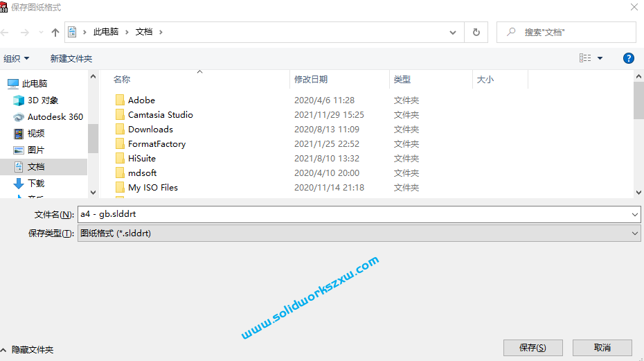644x361 pixels.
Task: Refresh the folder view
Action: pos(476,32)
